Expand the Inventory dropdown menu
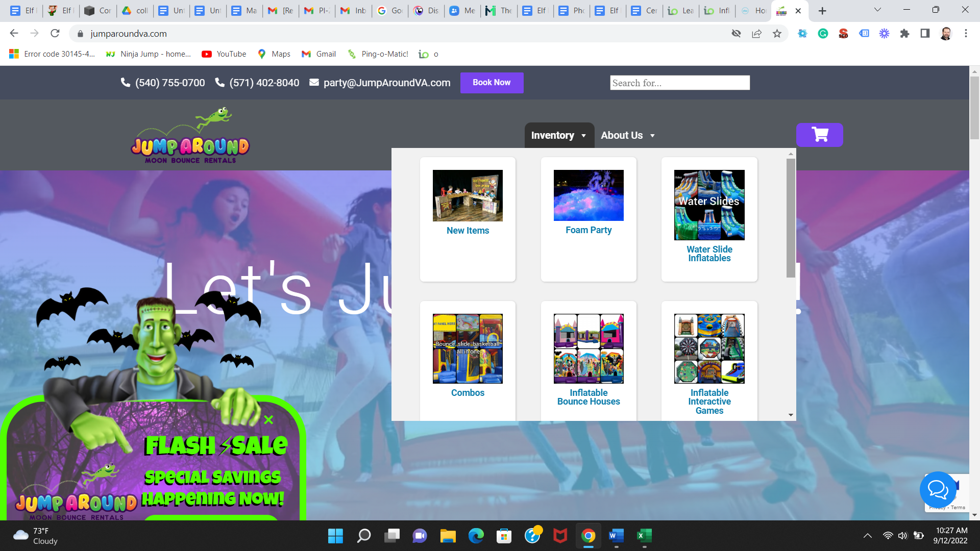Image resolution: width=980 pixels, height=551 pixels. pyautogui.click(x=559, y=136)
